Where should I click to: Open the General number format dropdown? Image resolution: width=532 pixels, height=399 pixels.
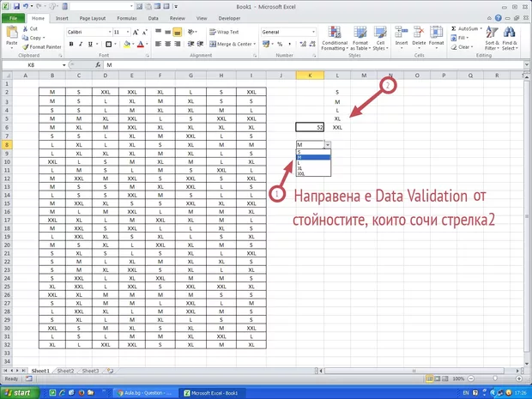pyautogui.click(x=314, y=32)
